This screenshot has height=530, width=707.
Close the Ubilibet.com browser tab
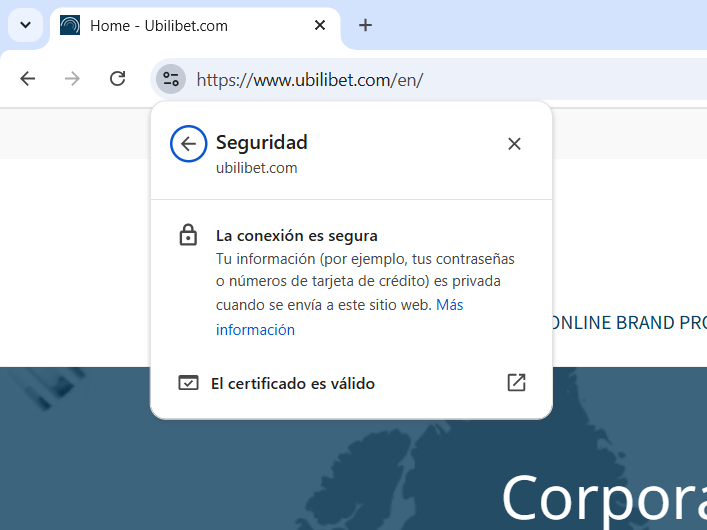pyautogui.click(x=320, y=25)
